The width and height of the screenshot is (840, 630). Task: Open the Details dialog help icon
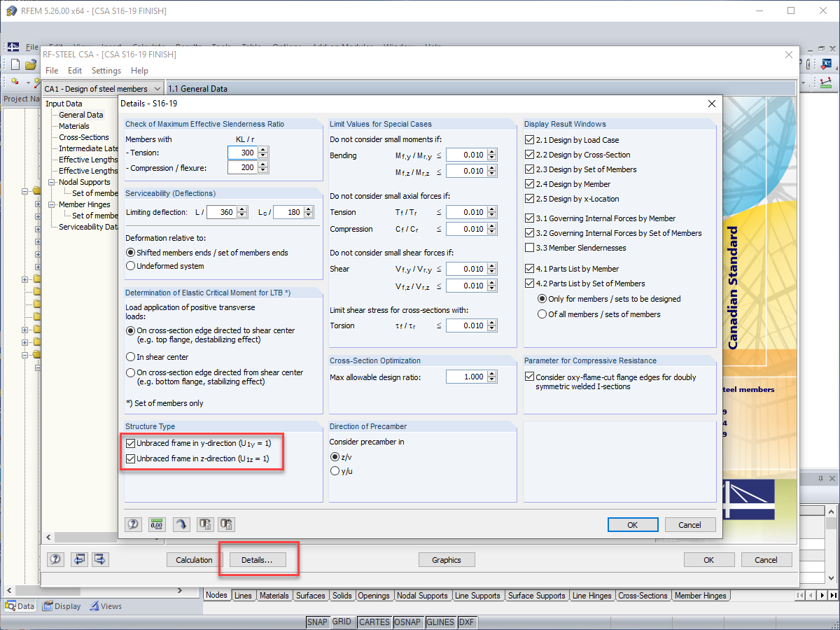[133, 524]
